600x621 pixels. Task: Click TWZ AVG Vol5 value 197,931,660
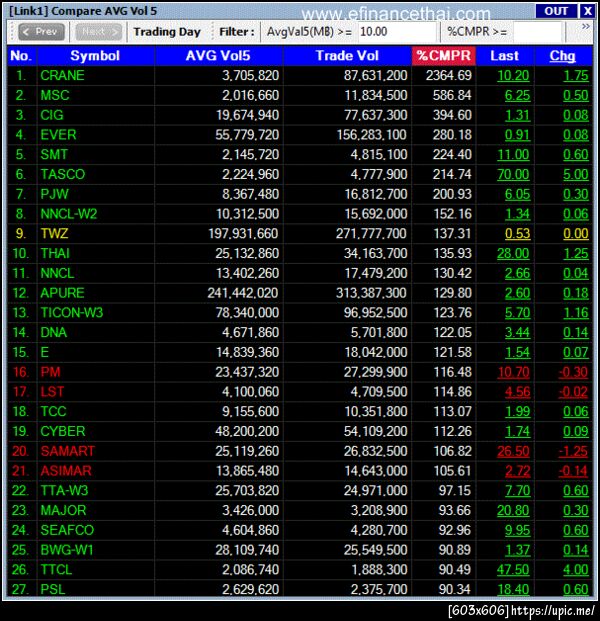pos(243,233)
